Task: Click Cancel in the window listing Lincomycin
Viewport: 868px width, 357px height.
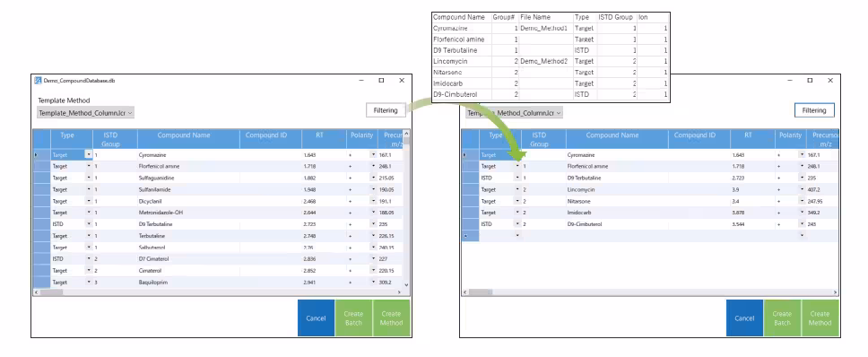Action: tap(744, 318)
